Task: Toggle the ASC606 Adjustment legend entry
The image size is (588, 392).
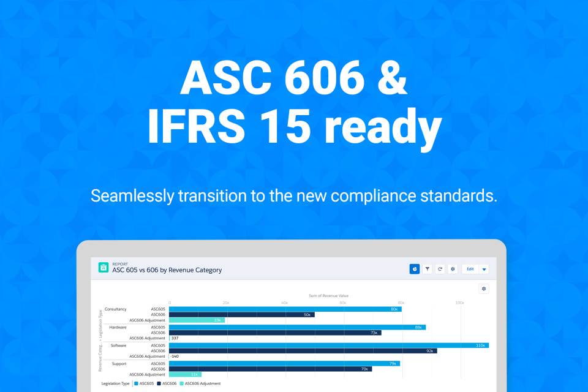Action: (x=203, y=383)
